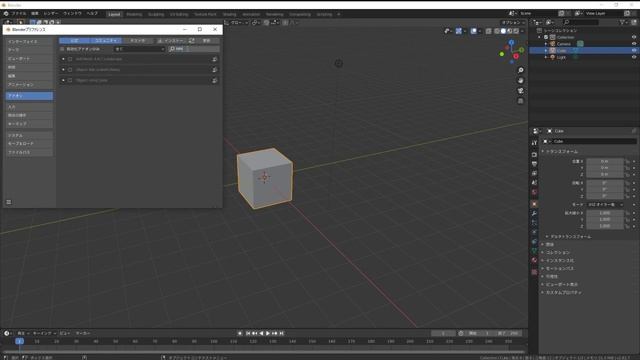Viewport: 640px width, 360px height.
Task: Toggle enabled add-ons only checkbox
Action: click(x=62, y=49)
